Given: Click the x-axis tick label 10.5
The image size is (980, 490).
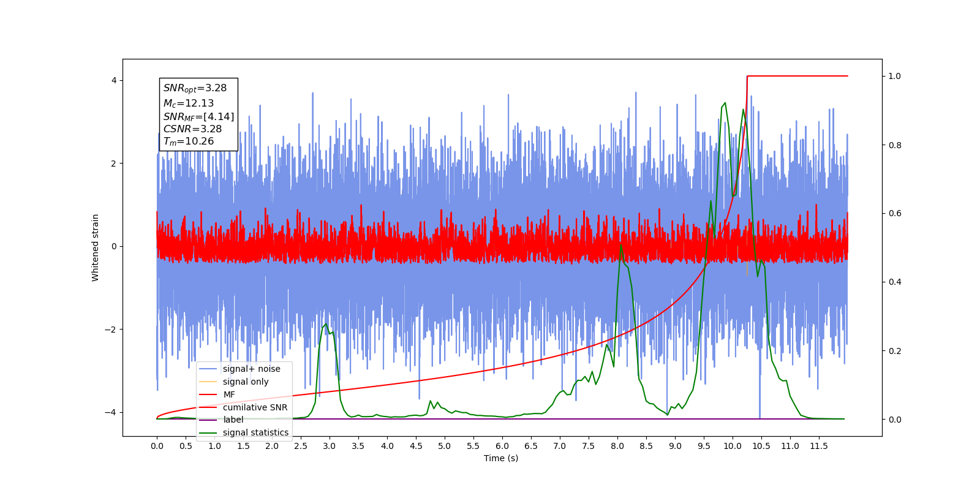Looking at the screenshot, I should (761, 446).
